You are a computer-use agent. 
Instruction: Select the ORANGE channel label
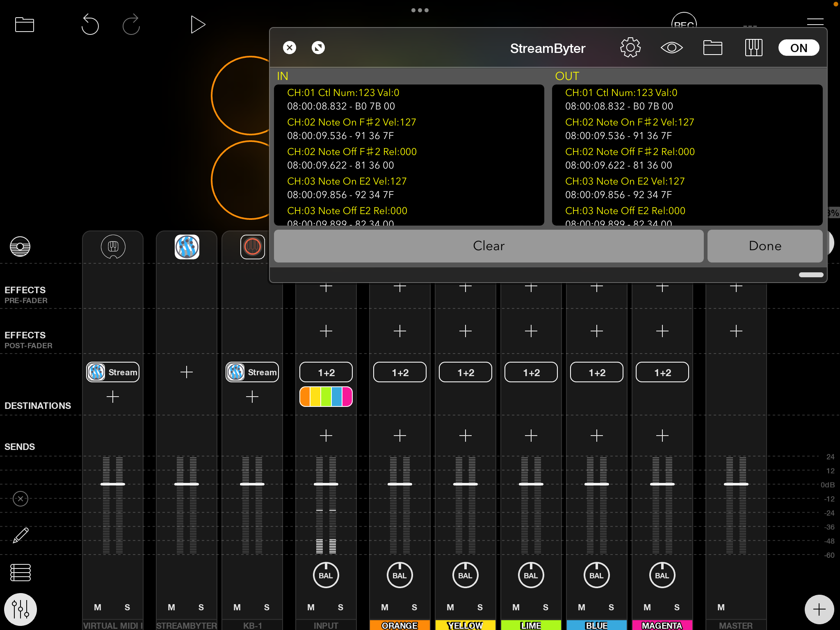click(x=400, y=625)
